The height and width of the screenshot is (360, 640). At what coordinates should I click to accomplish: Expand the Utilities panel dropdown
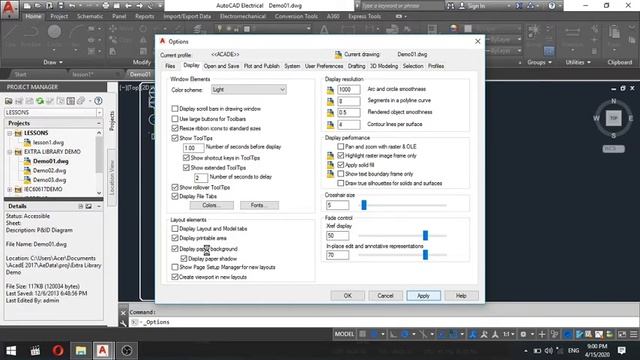pos(578,62)
